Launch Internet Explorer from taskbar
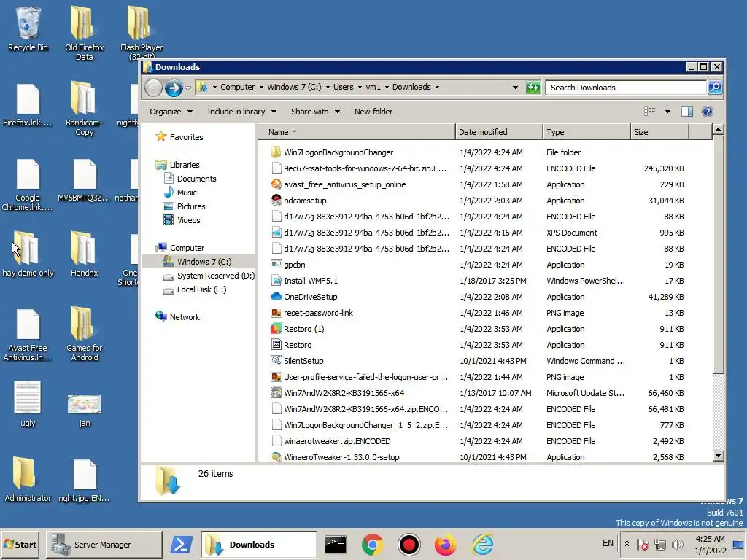 pos(483,544)
